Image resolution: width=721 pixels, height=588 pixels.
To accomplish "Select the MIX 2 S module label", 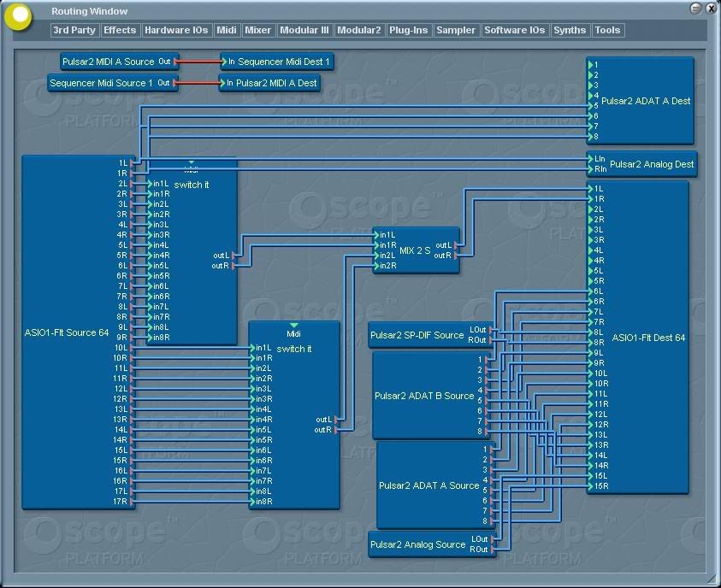I will point(415,250).
